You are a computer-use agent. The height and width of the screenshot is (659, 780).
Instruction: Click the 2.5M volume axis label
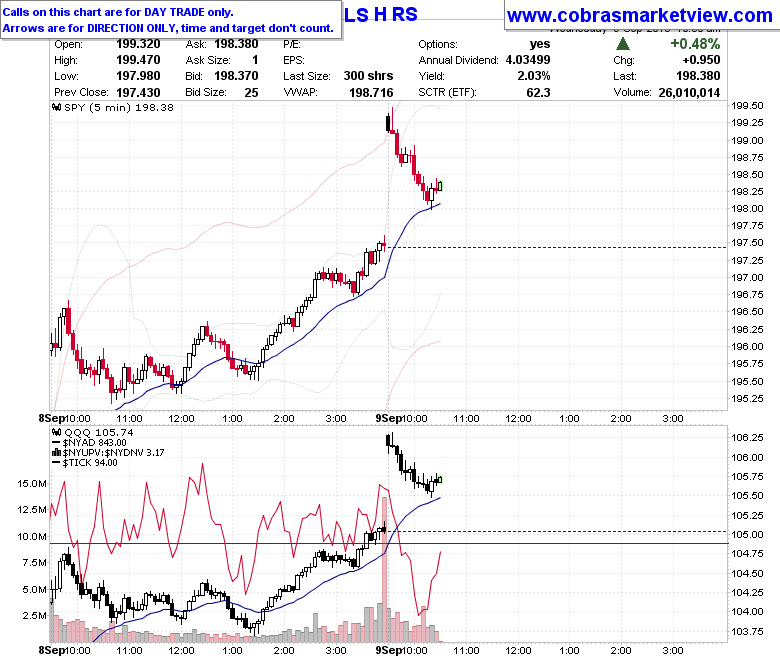tap(35, 615)
